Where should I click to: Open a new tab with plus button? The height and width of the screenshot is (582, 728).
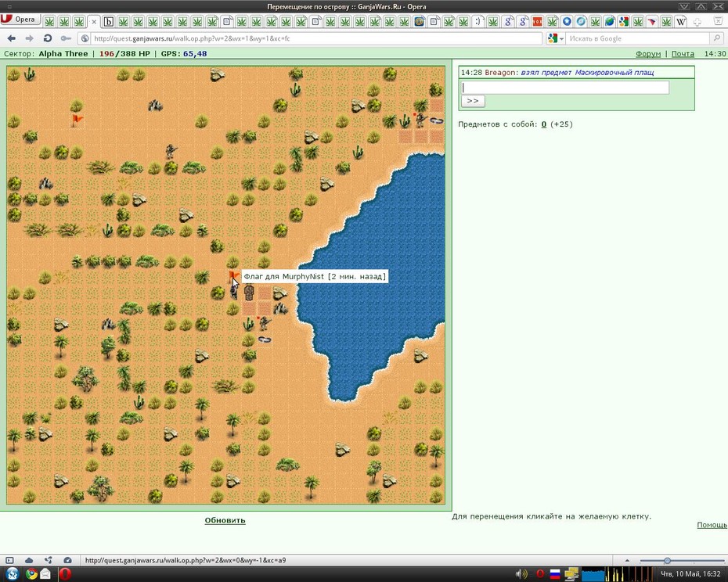point(697,22)
